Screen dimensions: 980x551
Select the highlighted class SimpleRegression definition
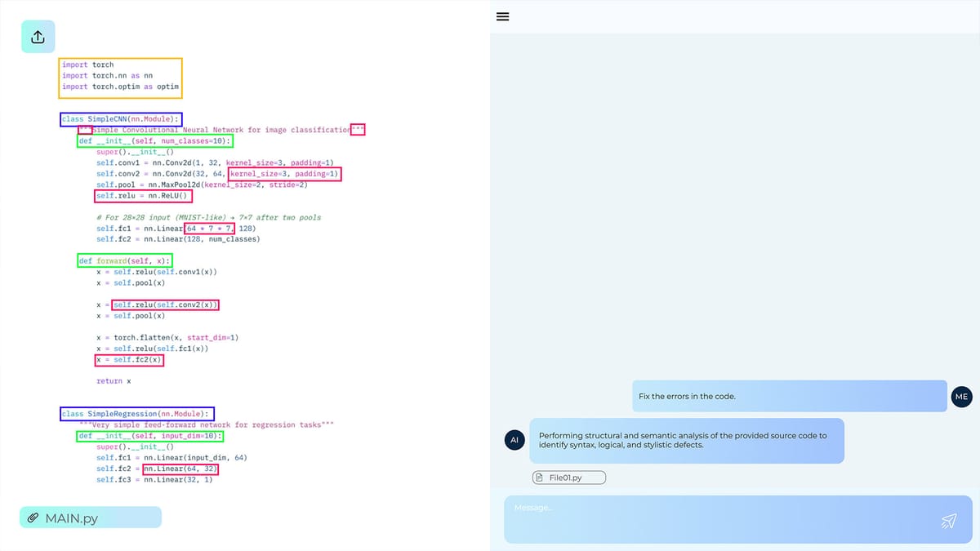pyautogui.click(x=137, y=414)
